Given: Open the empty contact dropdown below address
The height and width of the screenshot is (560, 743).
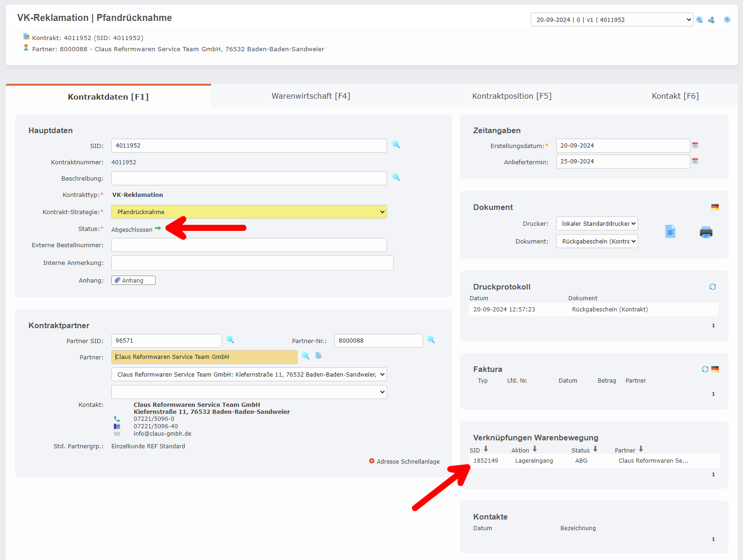Looking at the screenshot, I should tap(249, 392).
